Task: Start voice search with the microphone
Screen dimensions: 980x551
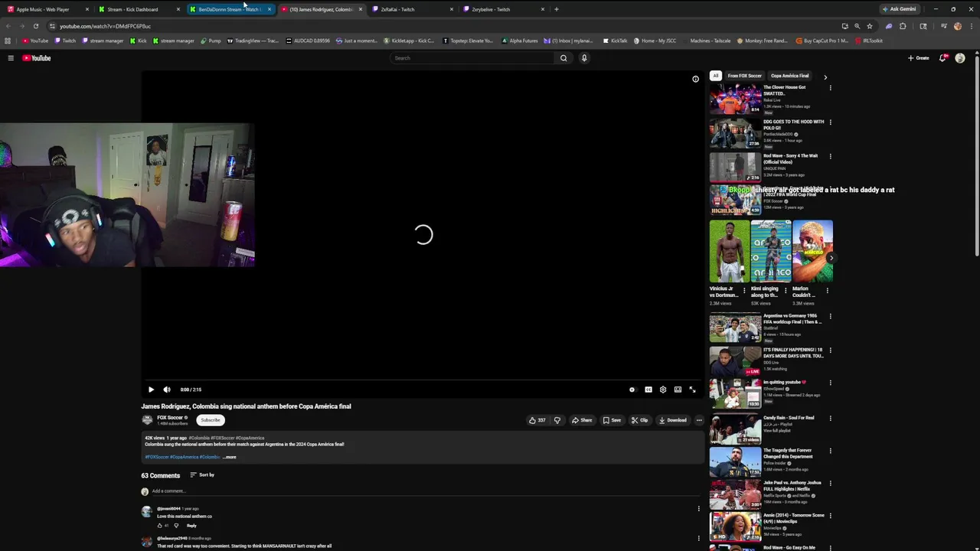Action: tap(584, 58)
